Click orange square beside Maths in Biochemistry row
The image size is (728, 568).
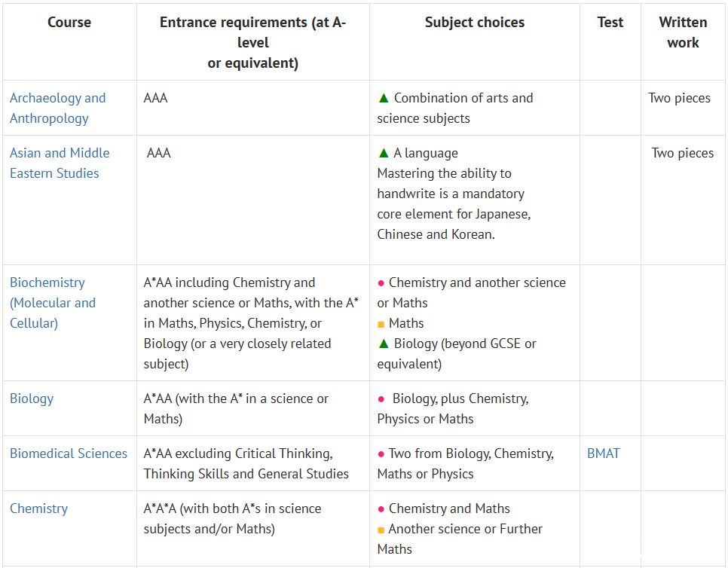coord(381,324)
